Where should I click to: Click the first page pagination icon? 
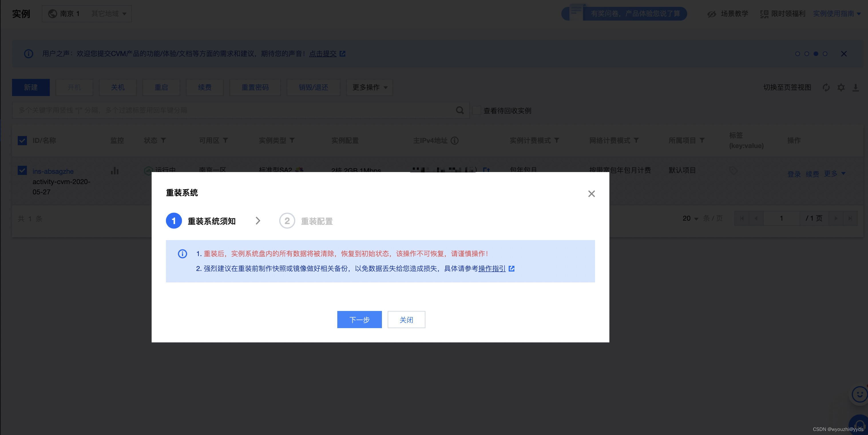[742, 218]
